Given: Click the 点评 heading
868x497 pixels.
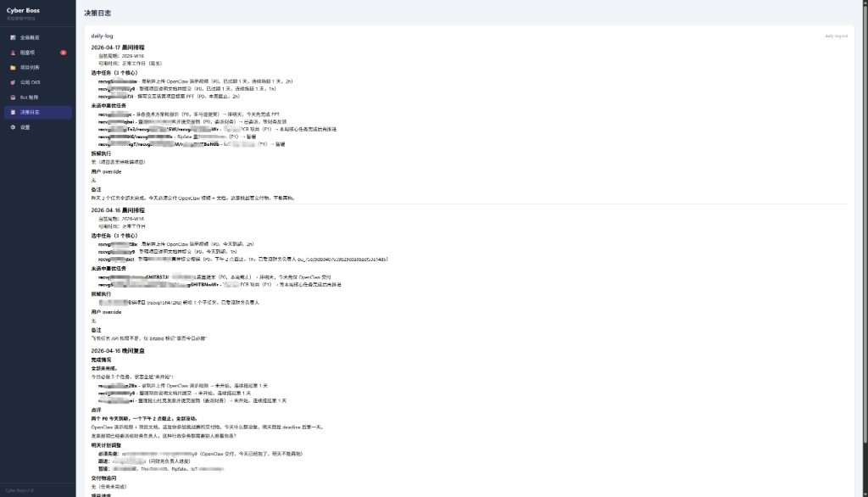Looking at the screenshot, I should pyautogui.click(x=97, y=410).
